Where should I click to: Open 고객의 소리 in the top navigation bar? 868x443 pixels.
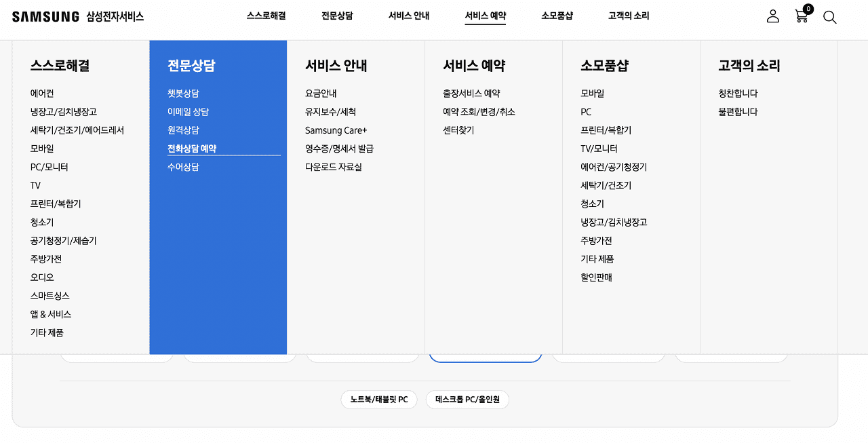[x=629, y=16]
